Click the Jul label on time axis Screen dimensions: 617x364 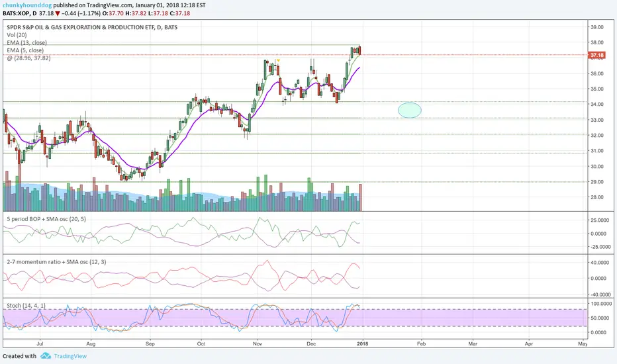[40, 343]
